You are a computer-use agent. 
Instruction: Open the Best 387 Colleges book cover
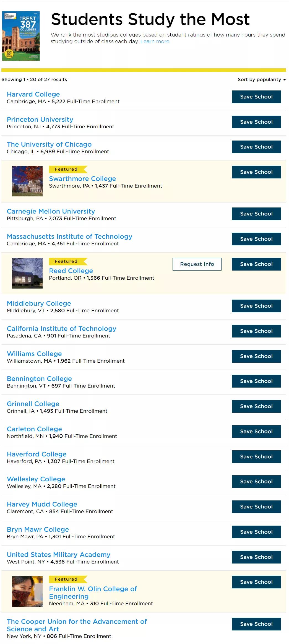(x=21, y=36)
